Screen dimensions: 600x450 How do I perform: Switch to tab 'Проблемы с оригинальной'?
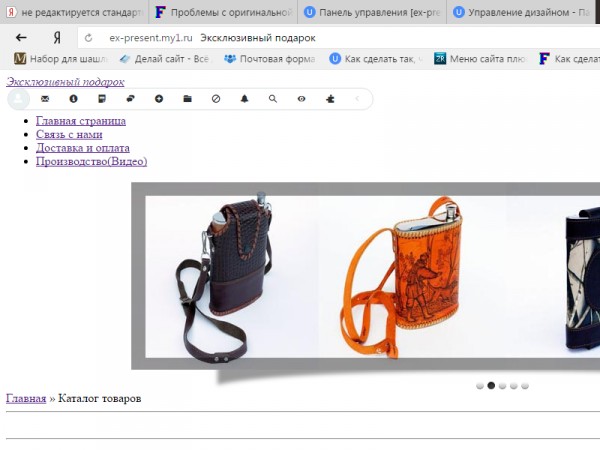pos(223,12)
